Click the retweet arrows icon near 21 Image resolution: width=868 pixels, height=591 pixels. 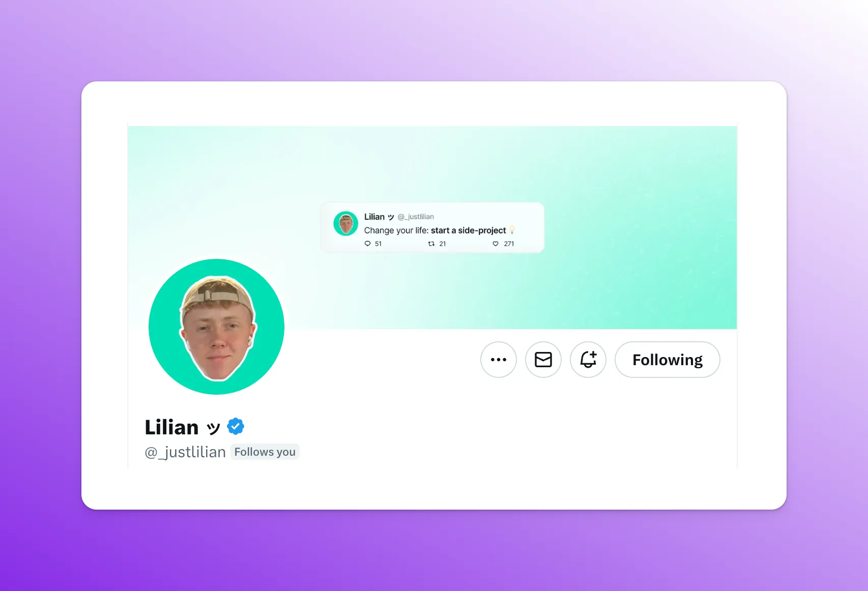431,244
